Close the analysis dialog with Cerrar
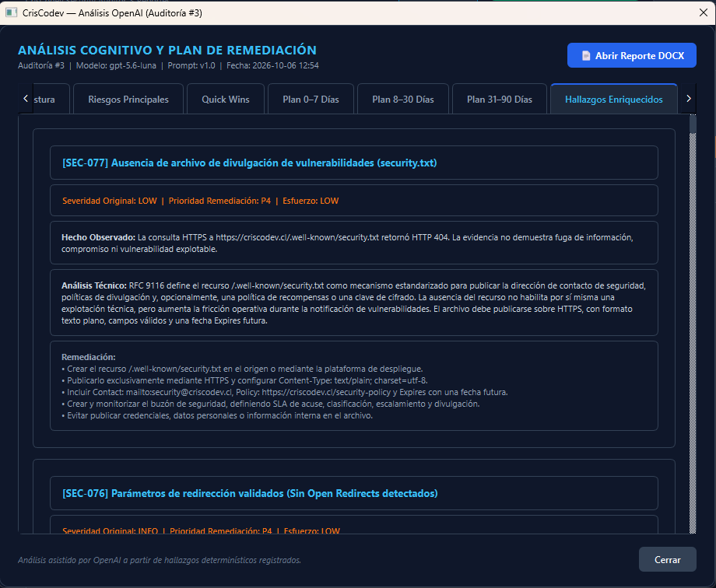The image size is (716, 588). [x=667, y=560]
